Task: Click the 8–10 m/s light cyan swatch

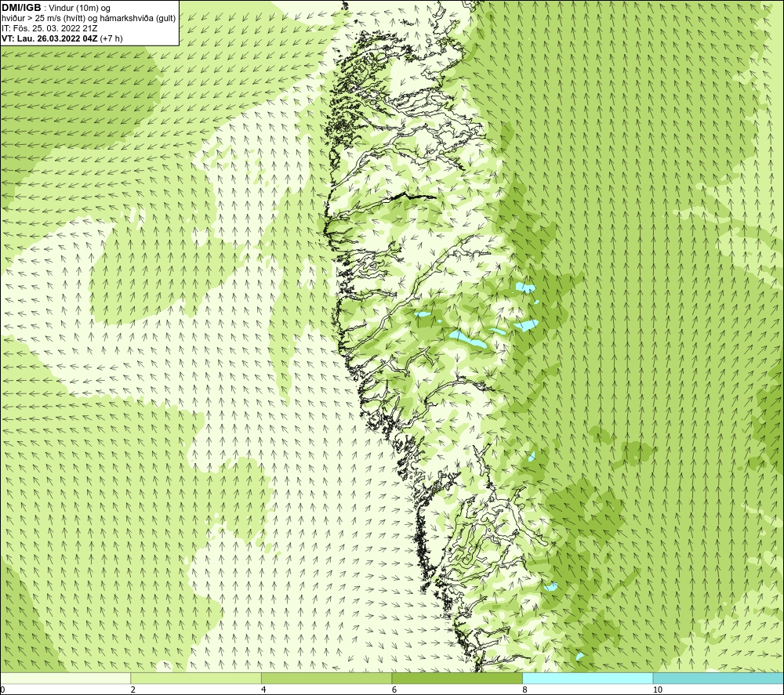Action: 587,678
